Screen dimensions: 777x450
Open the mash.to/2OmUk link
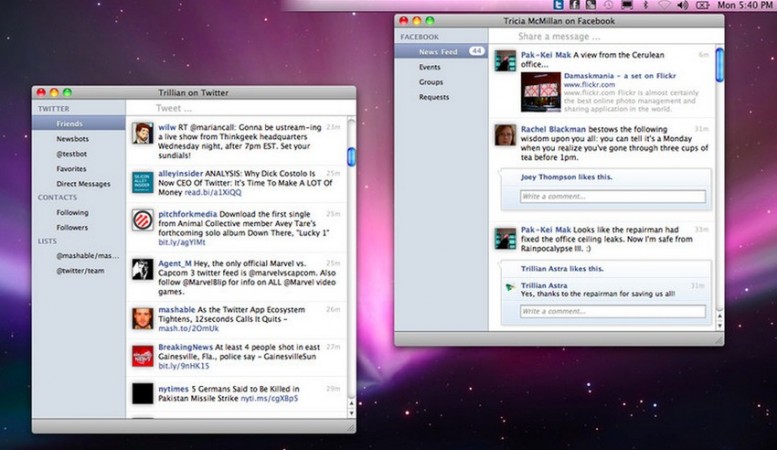188,329
